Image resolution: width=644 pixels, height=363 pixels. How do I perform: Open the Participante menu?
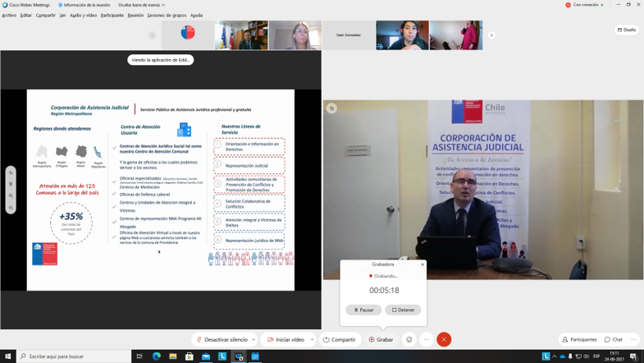(x=112, y=16)
